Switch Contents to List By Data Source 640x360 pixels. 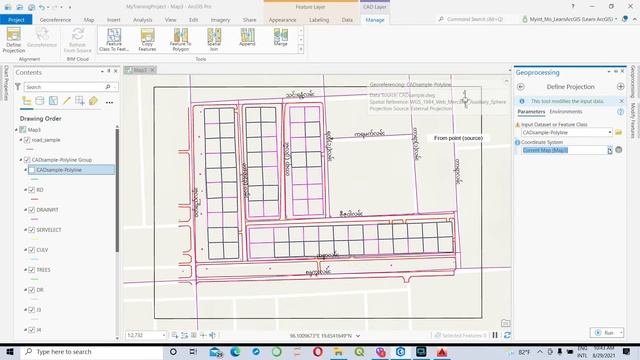coord(40,101)
